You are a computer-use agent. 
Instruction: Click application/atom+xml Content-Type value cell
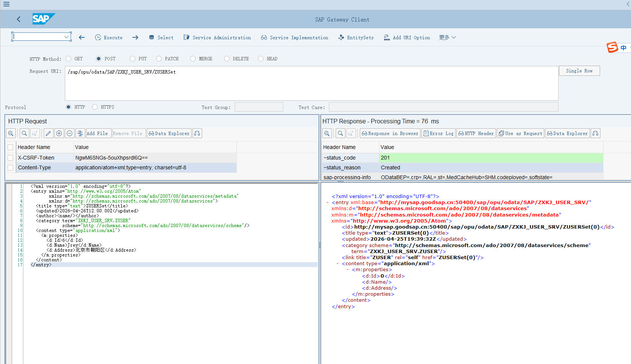pyautogui.click(x=155, y=167)
